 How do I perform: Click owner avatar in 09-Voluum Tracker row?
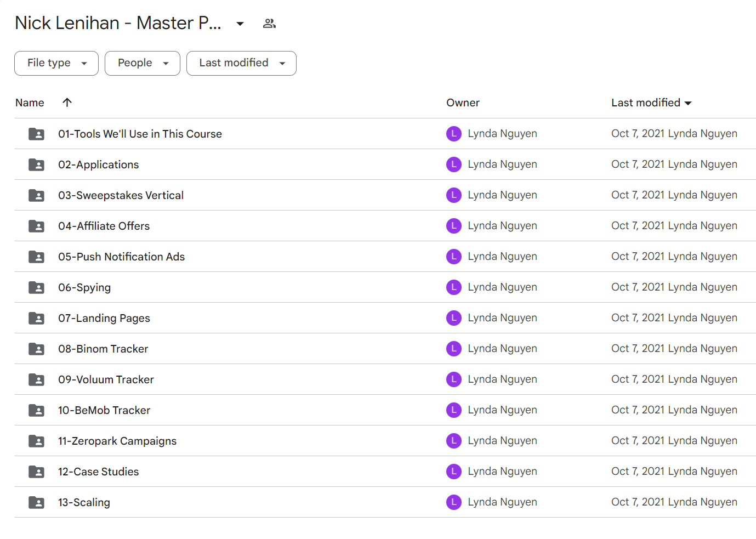(454, 379)
